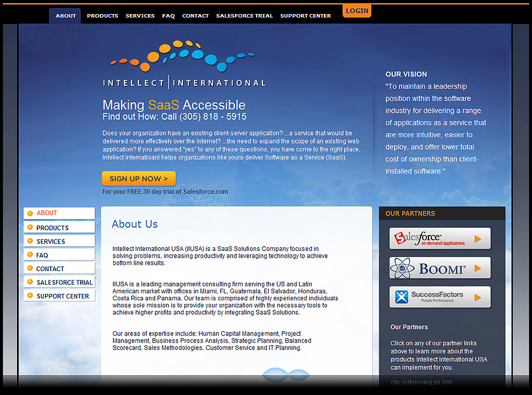Click the phone number (305) 818 - 5915
Screen dimensions: 532x395
[213, 117]
